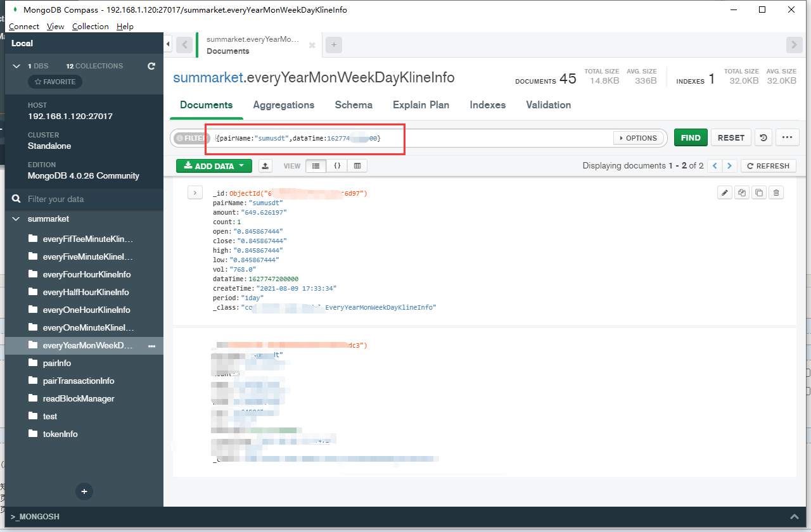Image resolution: width=811 pixels, height=532 pixels.
Task: Open the pairTransactionInfo collection
Action: click(x=79, y=381)
